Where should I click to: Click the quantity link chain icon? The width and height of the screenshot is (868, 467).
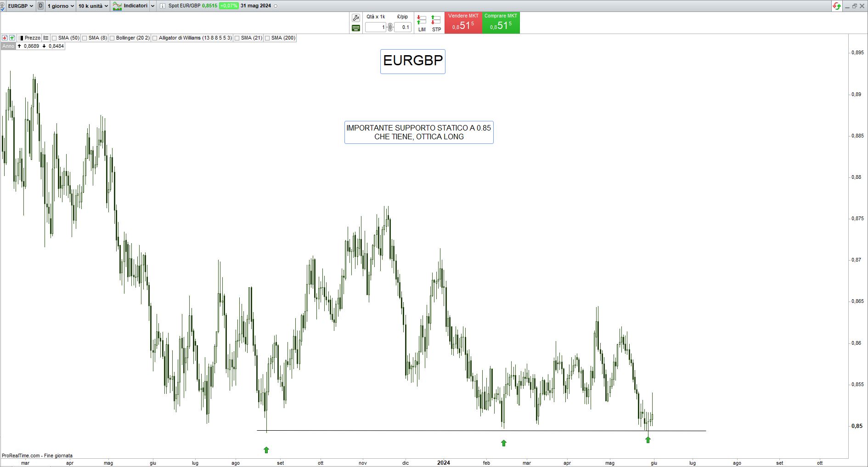click(x=390, y=27)
